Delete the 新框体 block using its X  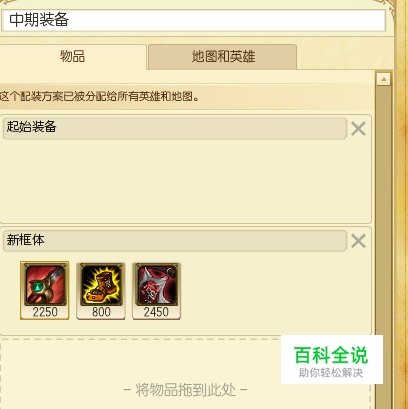pos(358,241)
